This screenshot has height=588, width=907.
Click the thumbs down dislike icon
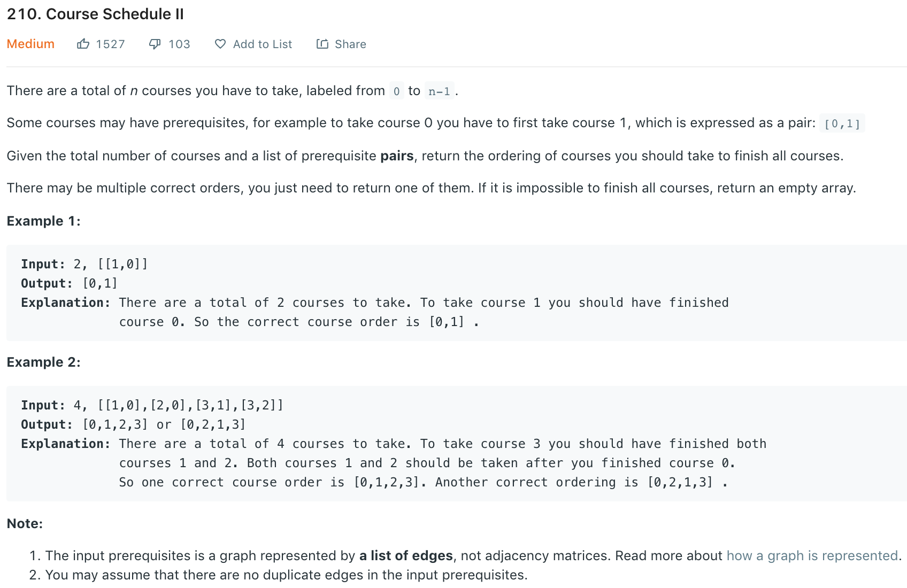[x=155, y=44]
